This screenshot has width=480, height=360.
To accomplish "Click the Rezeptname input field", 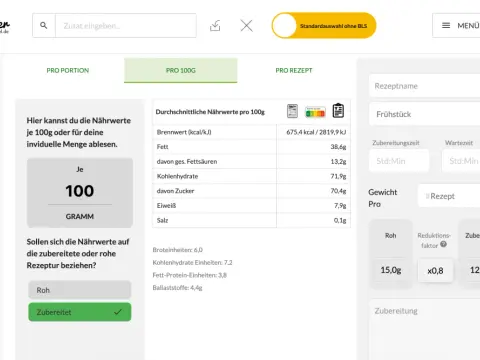I will coord(424,86).
